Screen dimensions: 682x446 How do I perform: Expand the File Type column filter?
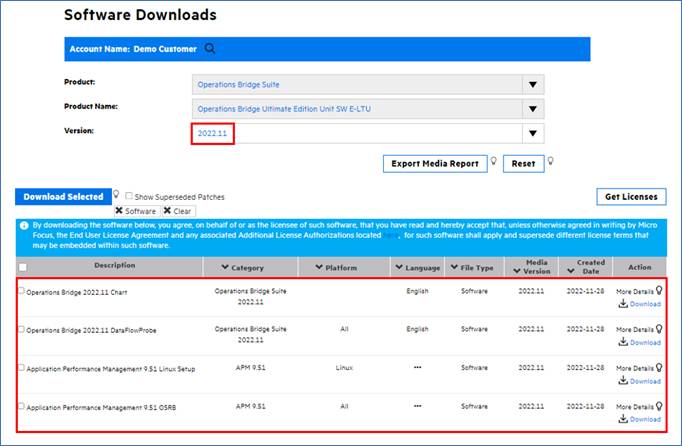[x=454, y=267]
